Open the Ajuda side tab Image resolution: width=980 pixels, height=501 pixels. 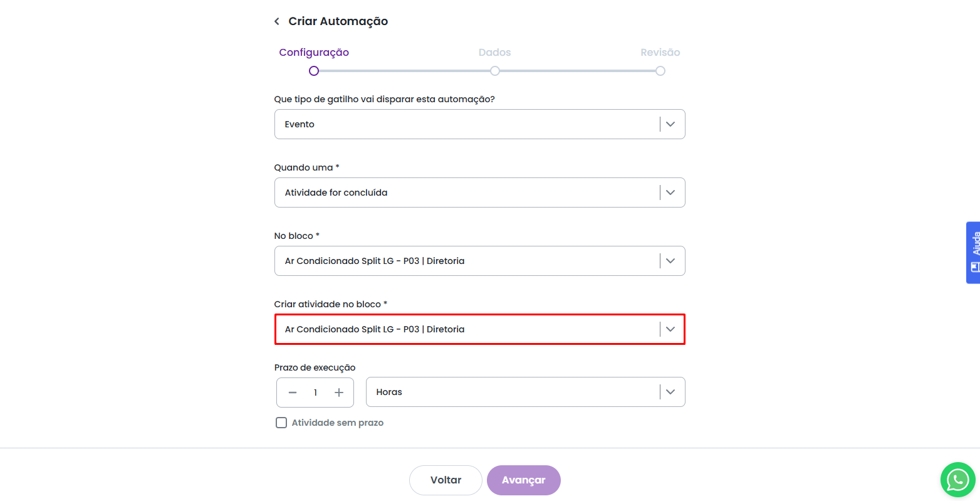point(973,252)
